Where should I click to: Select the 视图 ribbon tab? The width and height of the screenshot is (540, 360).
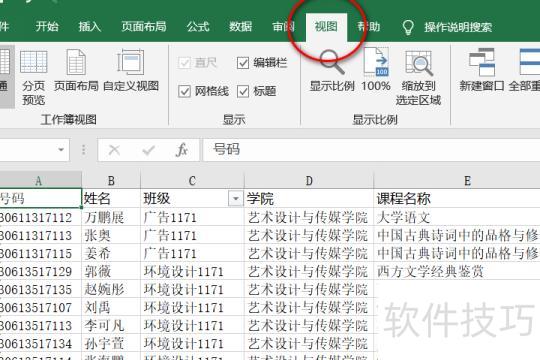click(326, 27)
